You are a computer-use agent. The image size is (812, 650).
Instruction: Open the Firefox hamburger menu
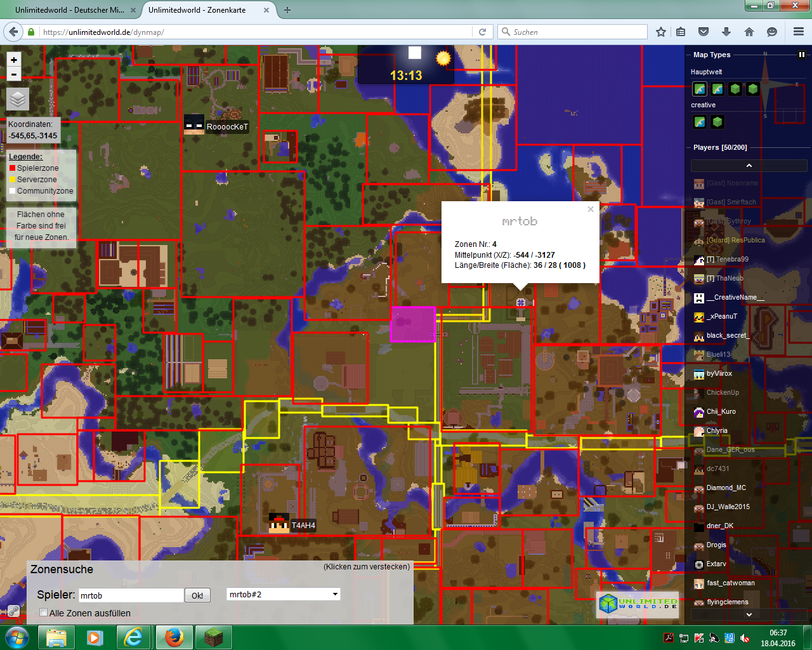tap(799, 32)
